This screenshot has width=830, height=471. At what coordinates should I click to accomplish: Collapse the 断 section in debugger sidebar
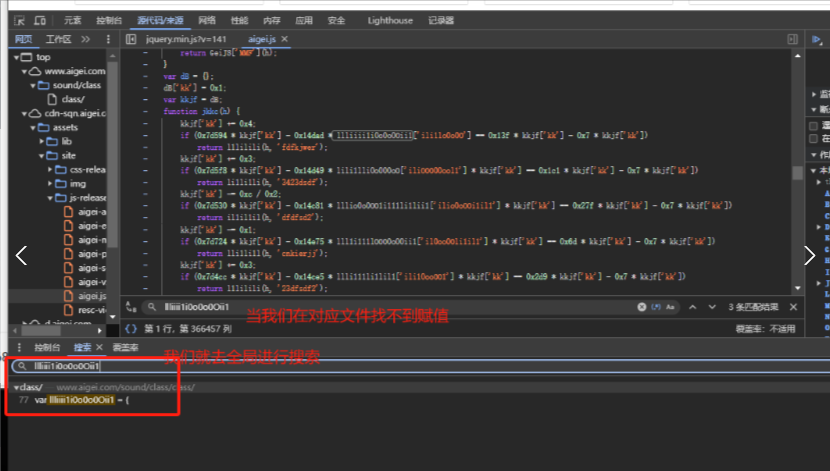coord(814,110)
